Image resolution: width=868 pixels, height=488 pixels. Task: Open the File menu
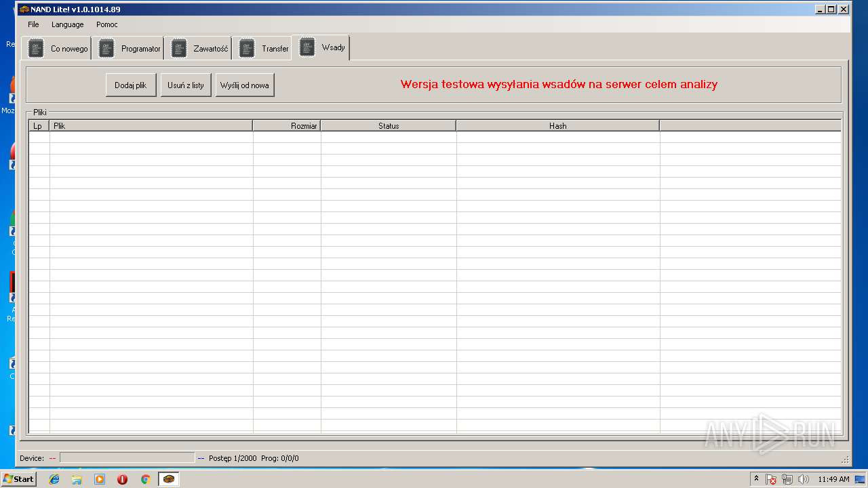tap(33, 24)
